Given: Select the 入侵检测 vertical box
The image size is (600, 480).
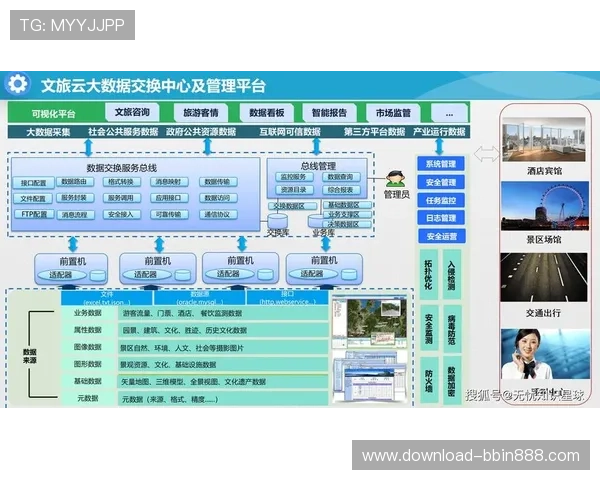Looking at the screenshot, I should (452, 274).
